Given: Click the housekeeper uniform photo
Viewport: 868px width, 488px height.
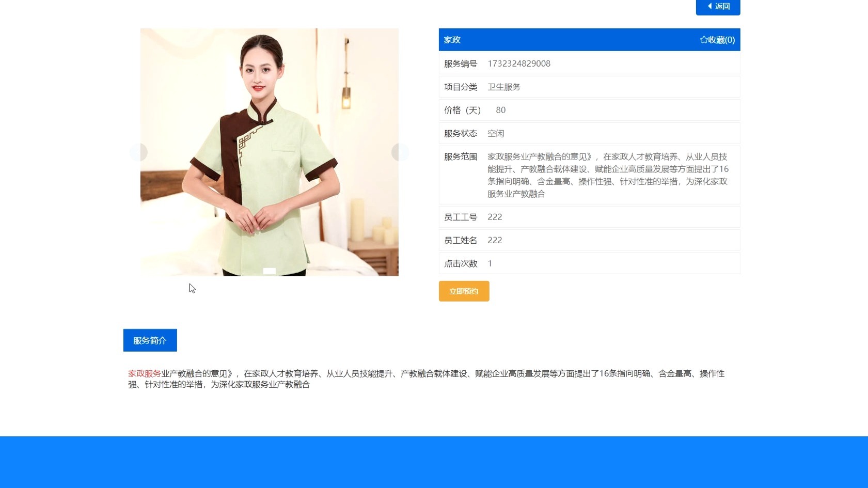Looking at the screenshot, I should (269, 152).
